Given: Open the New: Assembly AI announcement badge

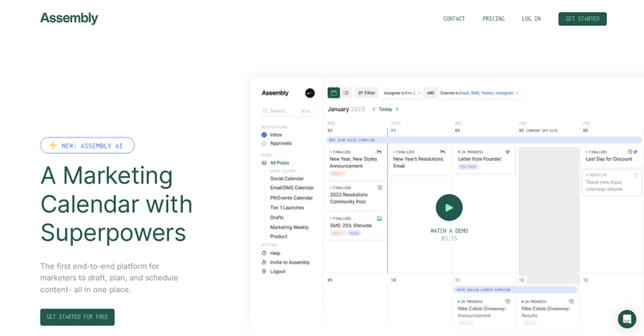Looking at the screenshot, I should tap(88, 145).
